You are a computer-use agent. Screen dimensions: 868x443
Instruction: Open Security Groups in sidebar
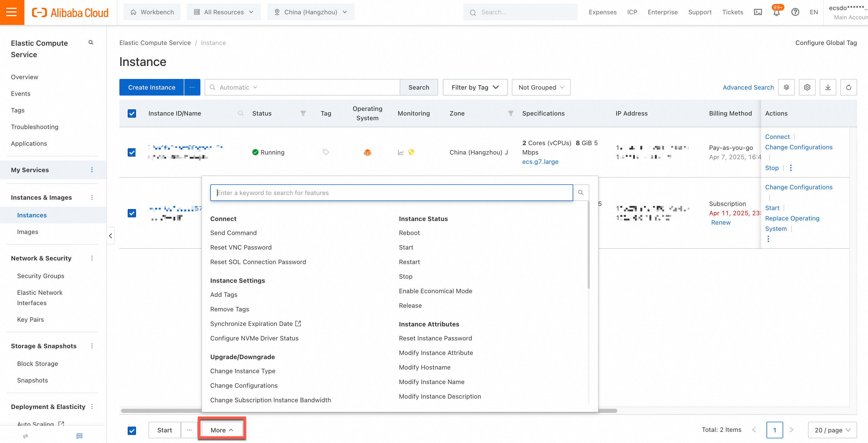click(x=40, y=276)
